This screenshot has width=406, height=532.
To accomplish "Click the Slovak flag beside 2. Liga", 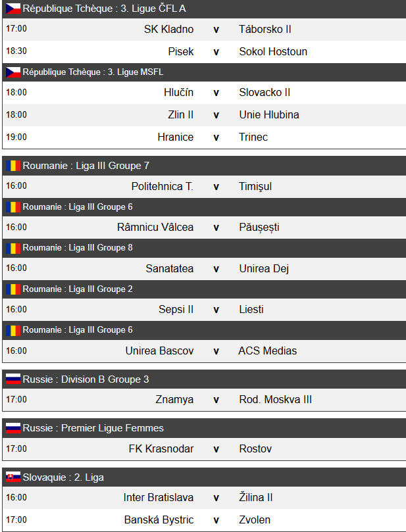I will (x=13, y=477).
